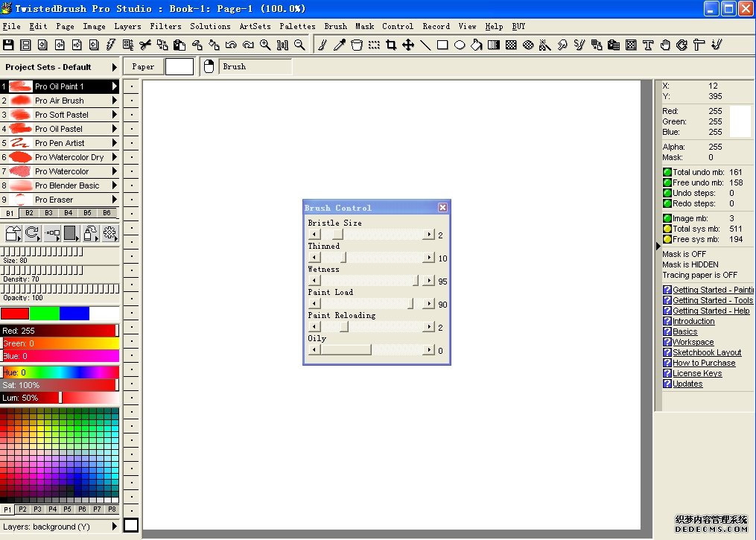Image resolution: width=756 pixels, height=540 pixels.
Task: Switch to the B3 brush tab
Action: point(48,213)
